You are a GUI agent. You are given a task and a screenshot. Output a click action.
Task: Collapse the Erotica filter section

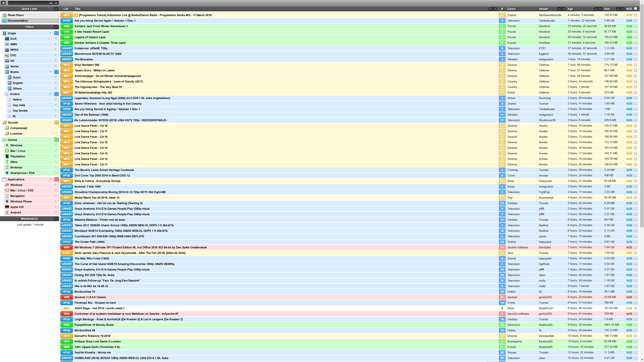pos(56,94)
